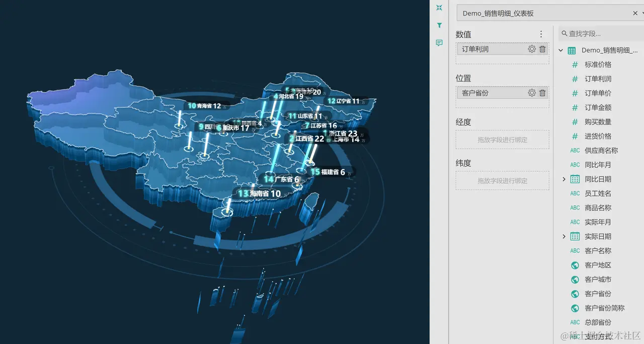Viewport: 644px width, 344px height.
Task: Click the globe icon for 客户省份
Action: pyautogui.click(x=575, y=294)
